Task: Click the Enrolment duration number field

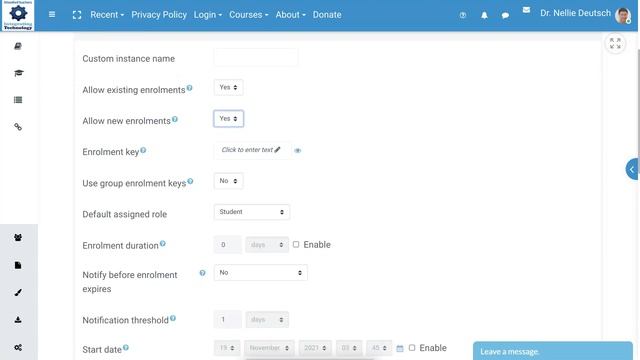Action: pyautogui.click(x=227, y=244)
